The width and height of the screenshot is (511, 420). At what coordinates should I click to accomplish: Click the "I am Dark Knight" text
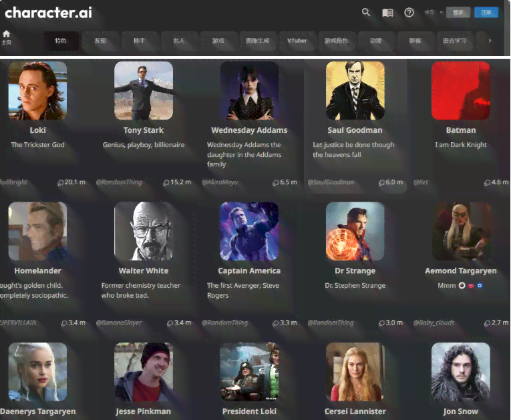coord(461,145)
